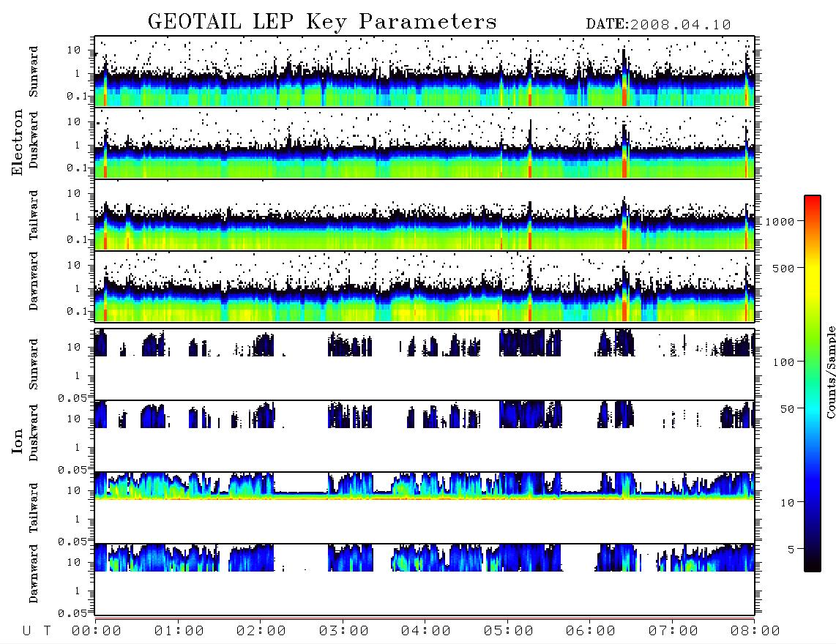The image size is (836, 644).
Task: Click the 03:00 time tick label
Action: [344, 631]
